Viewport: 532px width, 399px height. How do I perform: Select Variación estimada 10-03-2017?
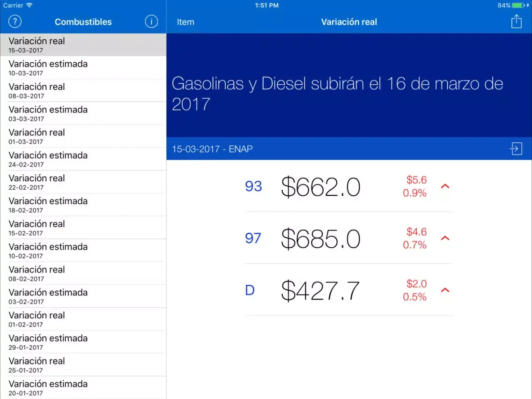point(83,67)
